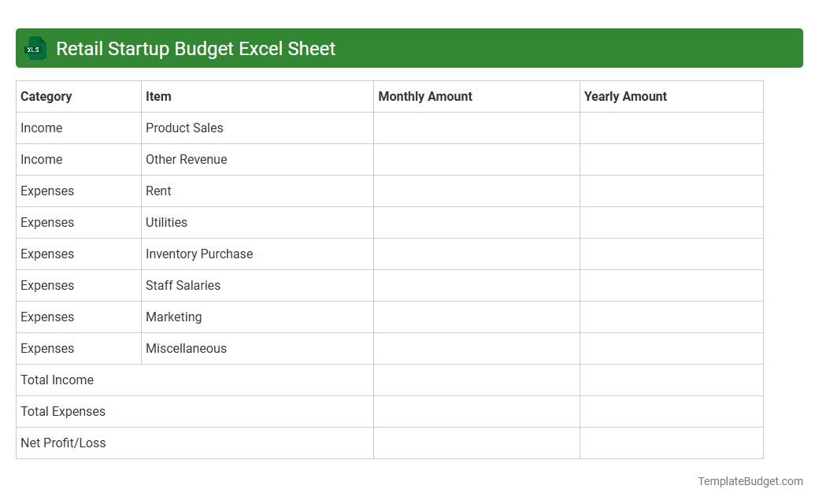Select the Other Revenue cell
The image size is (819, 504).
point(187,159)
